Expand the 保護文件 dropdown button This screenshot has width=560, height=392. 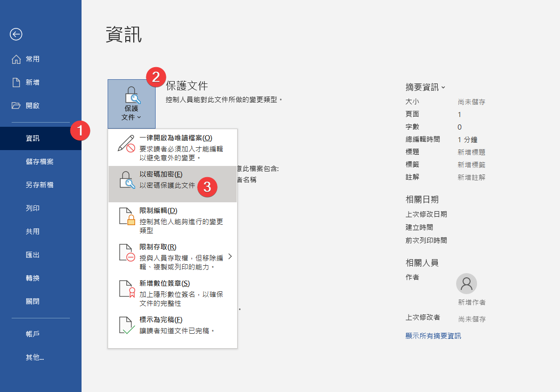click(x=131, y=104)
